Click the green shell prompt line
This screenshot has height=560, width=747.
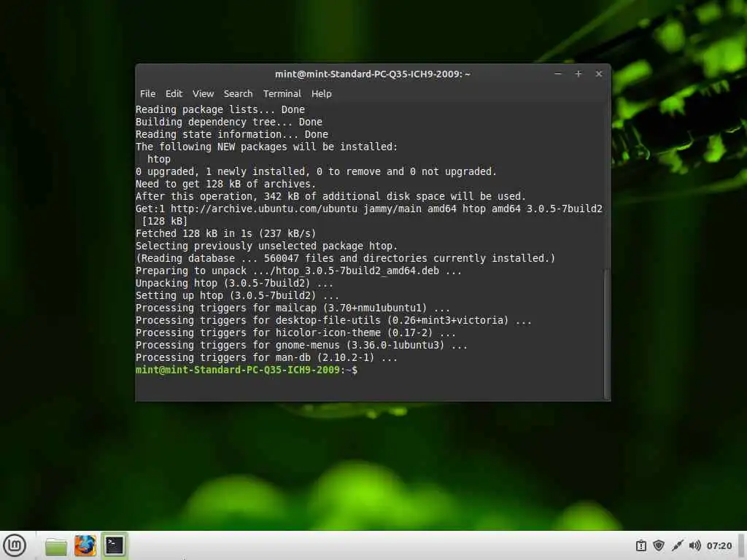coord(247,370)
